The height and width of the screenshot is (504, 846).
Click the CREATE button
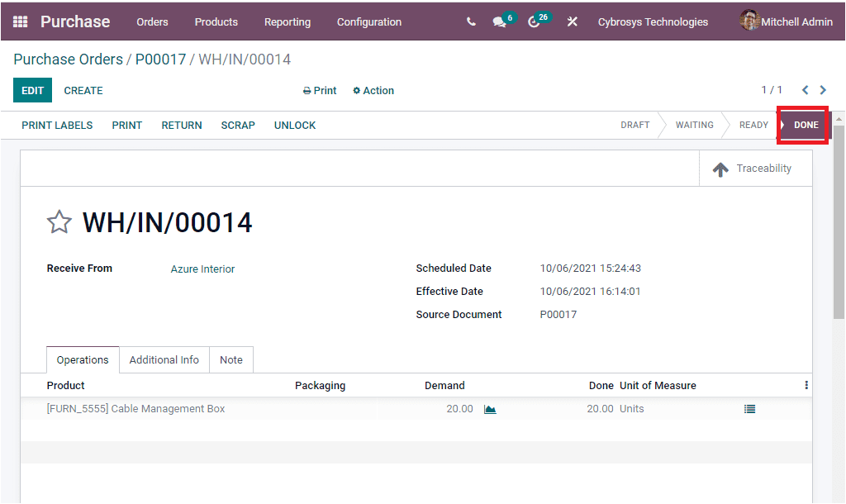(x=83, y=90)
